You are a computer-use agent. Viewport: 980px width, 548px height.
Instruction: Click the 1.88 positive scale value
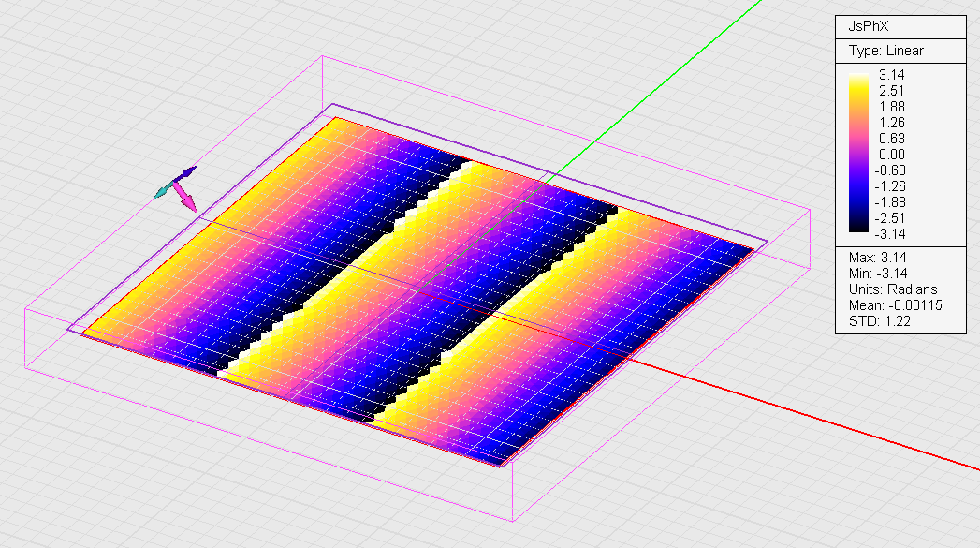(891, 107)
